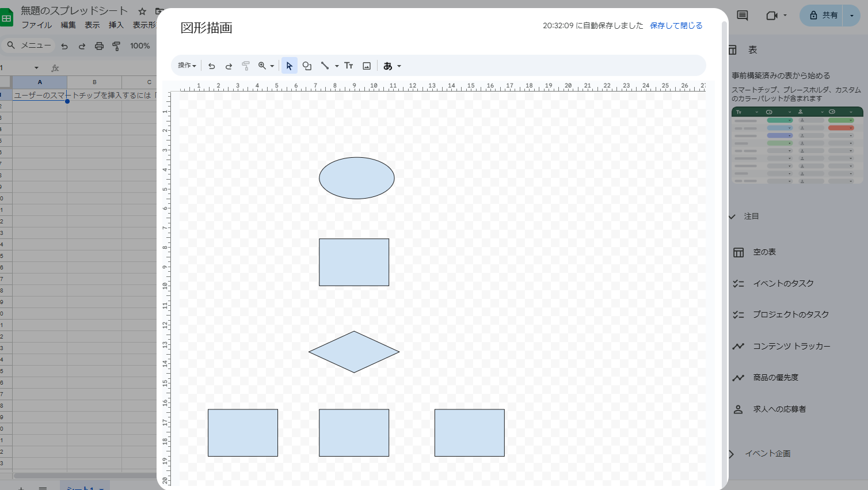Click undo in drawing toolbar
This screenshot has height=490, width=868.
pyautogui.click(x=211, y=66)
